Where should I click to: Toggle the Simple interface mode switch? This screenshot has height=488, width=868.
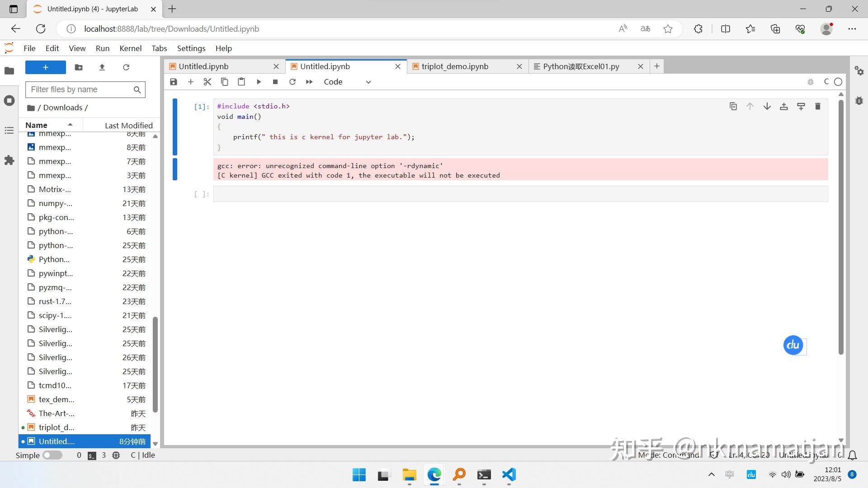52,455
